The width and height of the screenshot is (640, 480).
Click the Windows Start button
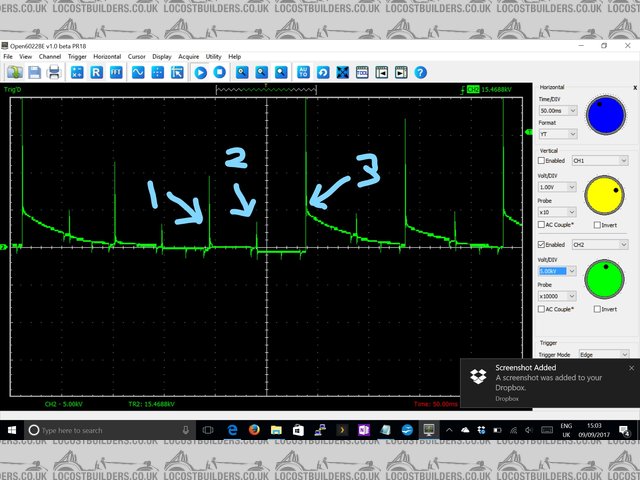click(x=11, y=429)
